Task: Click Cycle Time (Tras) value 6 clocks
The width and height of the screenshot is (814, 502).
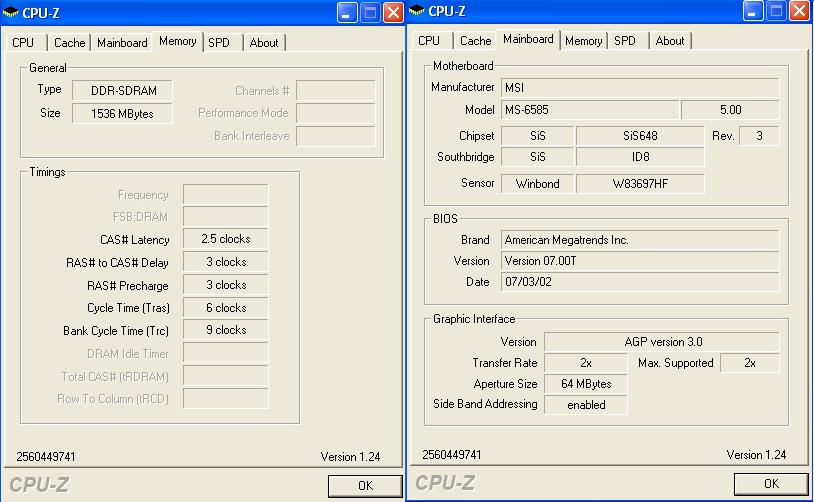Action: click(x=226, y=307)
